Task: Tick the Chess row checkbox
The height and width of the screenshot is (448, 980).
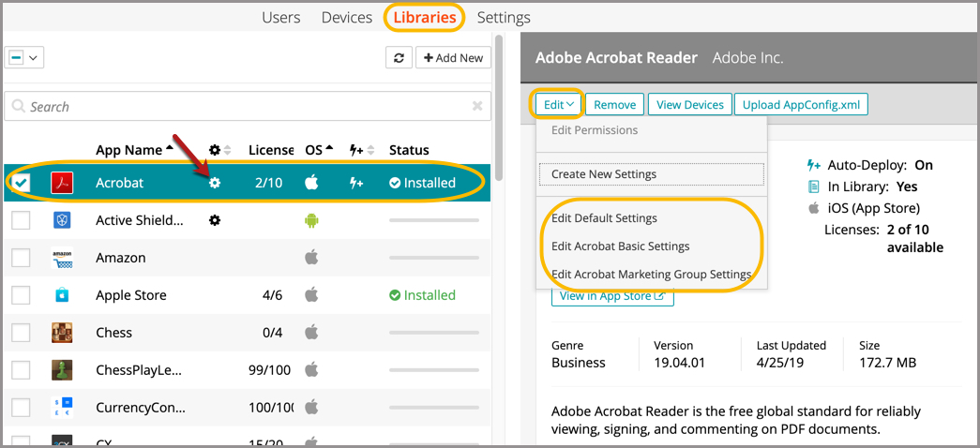Action: (21, 333)
